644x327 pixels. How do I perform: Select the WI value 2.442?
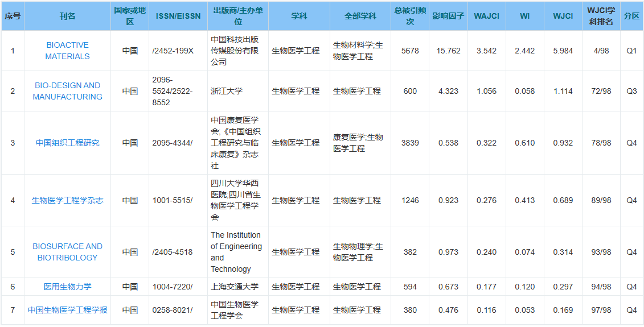[524, 51]
